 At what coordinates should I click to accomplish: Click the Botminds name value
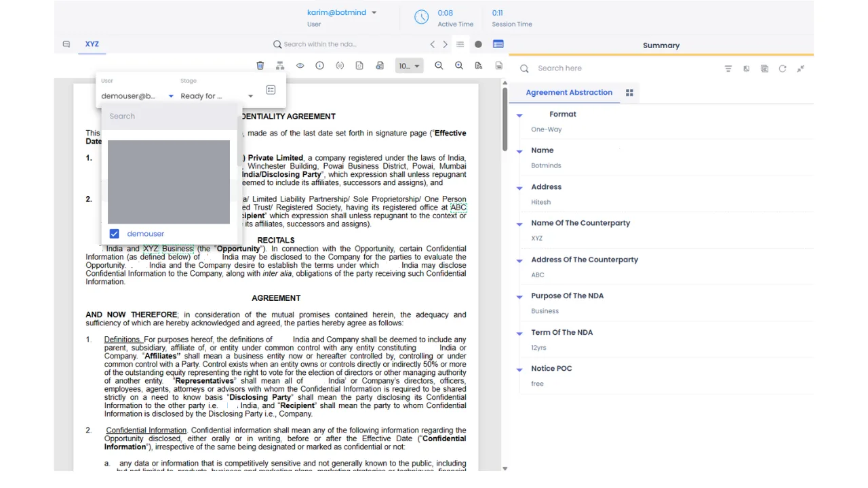[546, 165]
